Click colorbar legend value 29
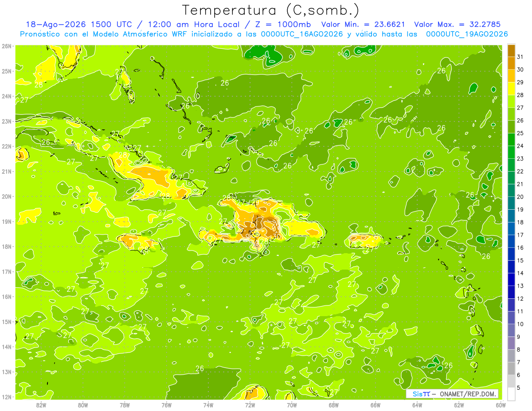The width and height of the screenshot is (532, 411). coord(520,82)
